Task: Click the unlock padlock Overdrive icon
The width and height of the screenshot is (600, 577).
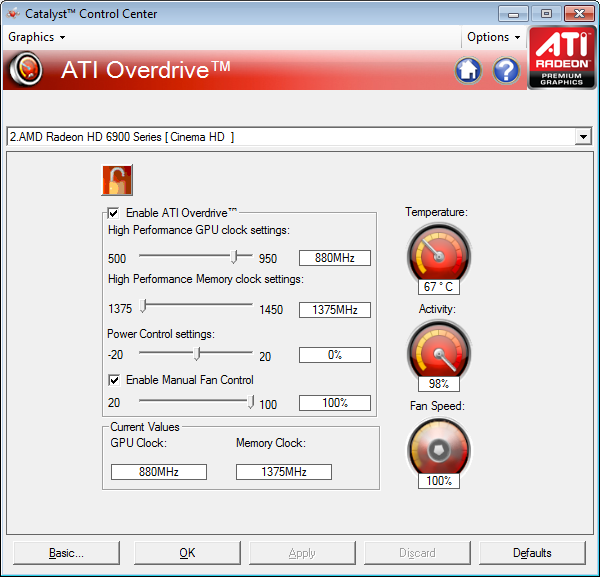Action: click(x=117, y=180)
